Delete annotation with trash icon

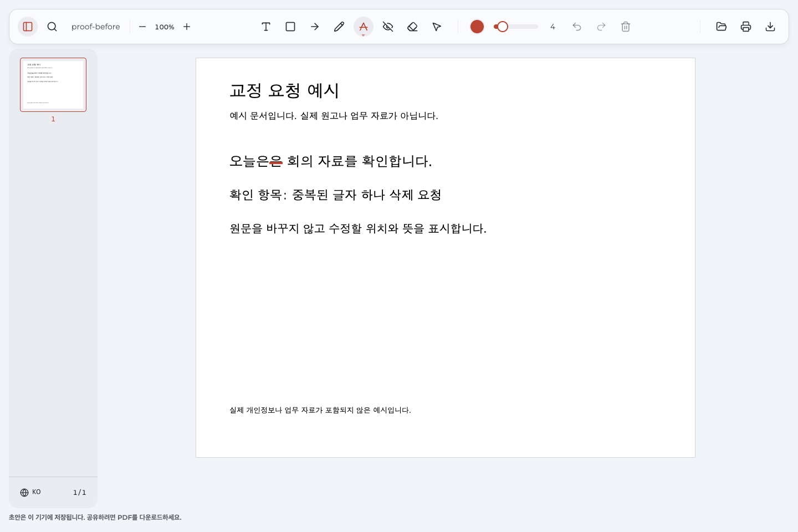click(626, 27)
